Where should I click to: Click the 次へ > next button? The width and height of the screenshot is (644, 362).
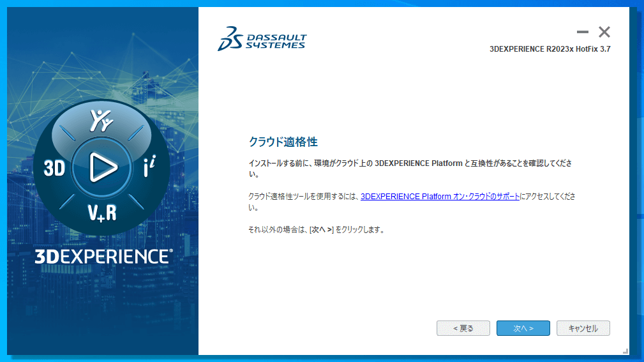coord(523,328)
